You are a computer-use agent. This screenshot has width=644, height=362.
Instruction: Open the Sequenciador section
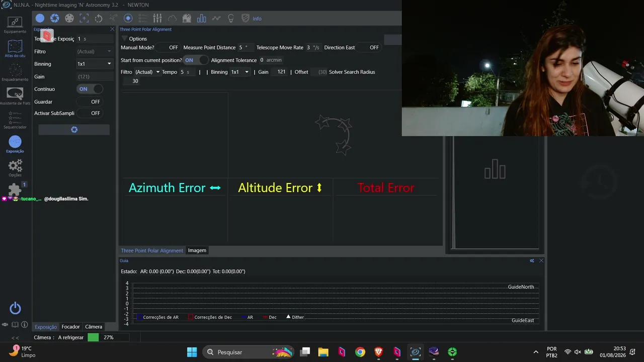tap(15, 121)
